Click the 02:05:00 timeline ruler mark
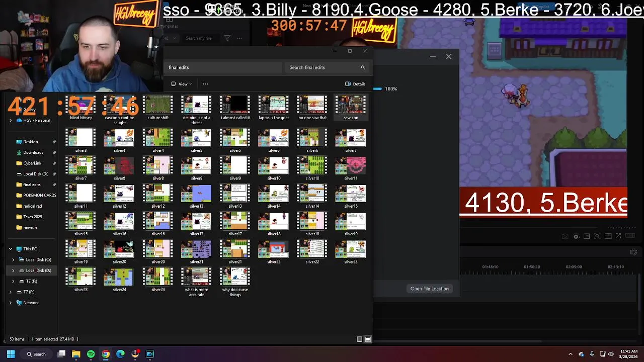Viewport: 644px width, 362px height. [x=574, y=267]
